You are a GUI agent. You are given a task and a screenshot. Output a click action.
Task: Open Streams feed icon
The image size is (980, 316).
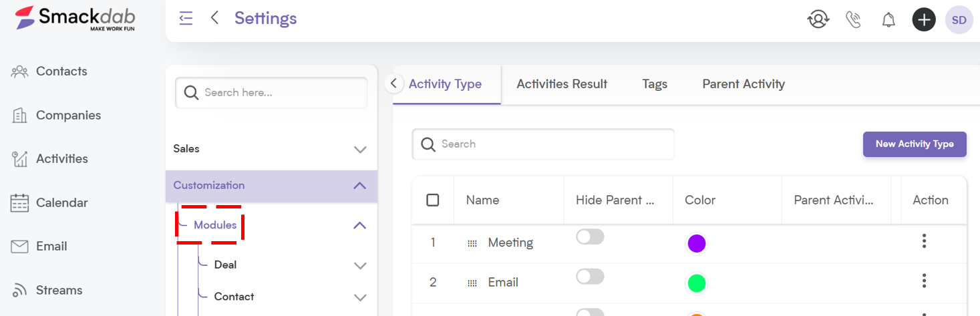(19, 291)
